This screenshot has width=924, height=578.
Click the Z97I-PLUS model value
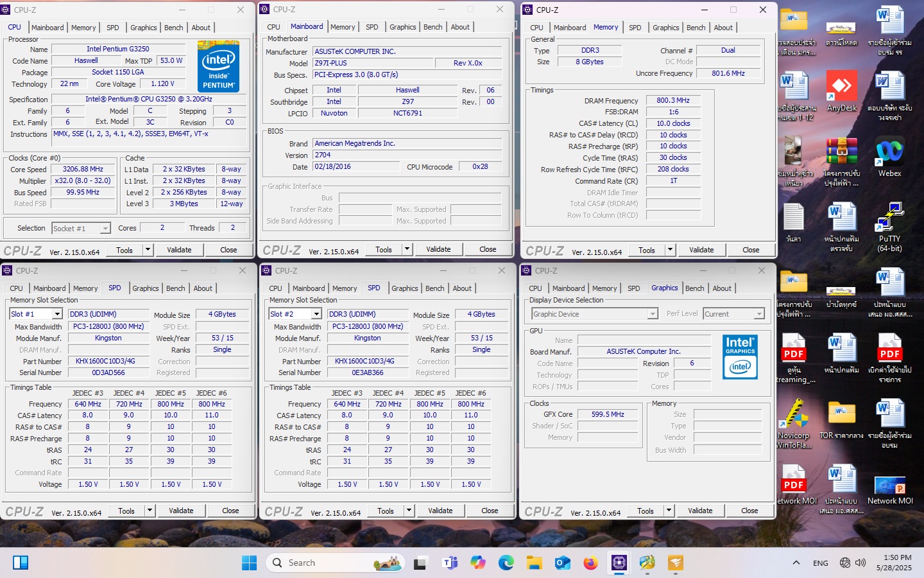tap(373, 63)
